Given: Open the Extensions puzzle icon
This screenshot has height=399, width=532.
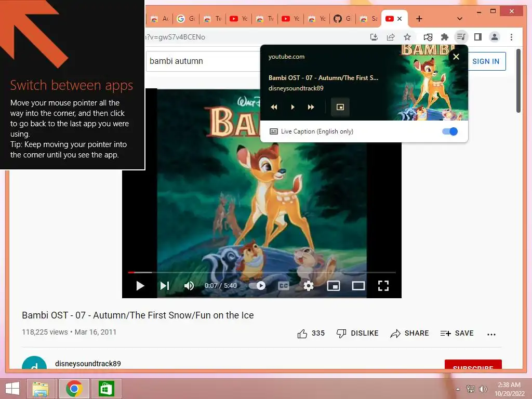Looking at the screenshot, I should click(444, 37).
